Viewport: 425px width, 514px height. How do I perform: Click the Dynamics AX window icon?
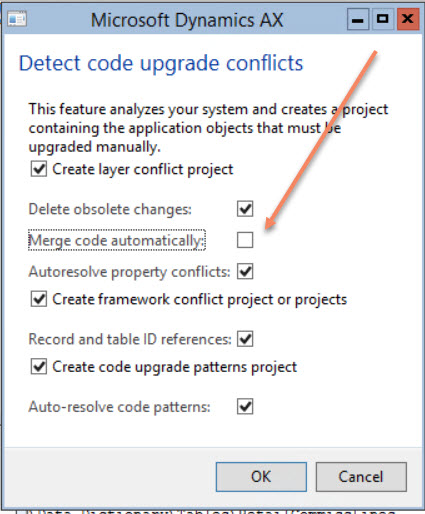[x=17, y=19]
